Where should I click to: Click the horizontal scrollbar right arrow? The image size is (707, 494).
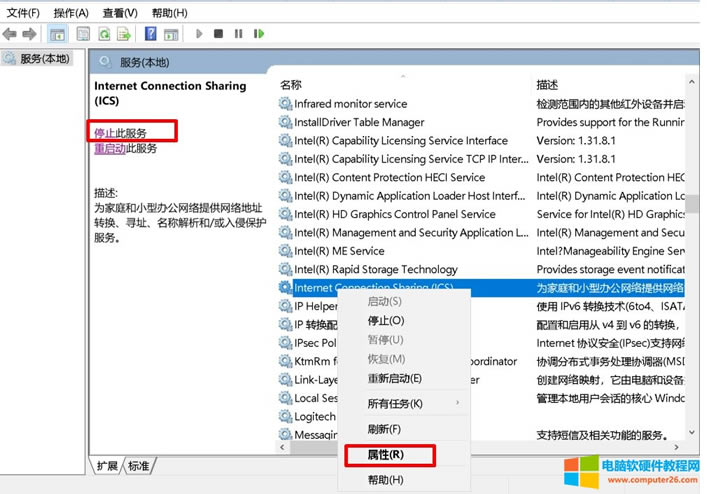(676, 447)
